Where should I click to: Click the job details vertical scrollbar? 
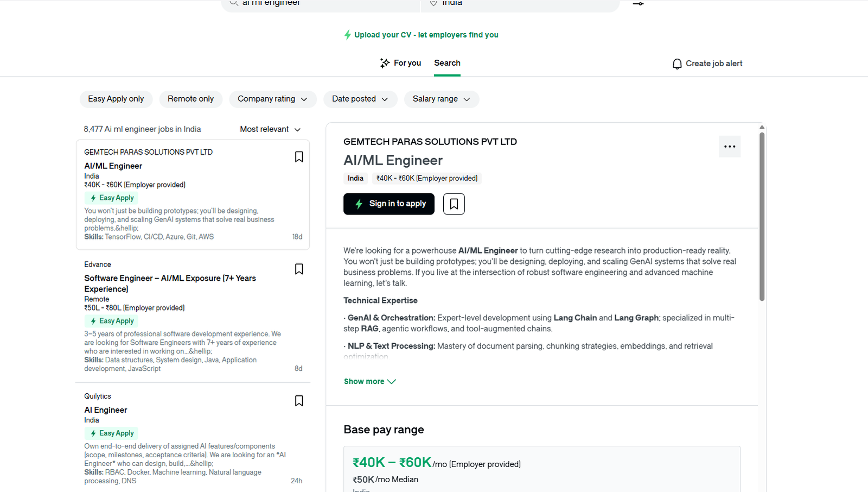pyautogui.click(x=762, y=217)
